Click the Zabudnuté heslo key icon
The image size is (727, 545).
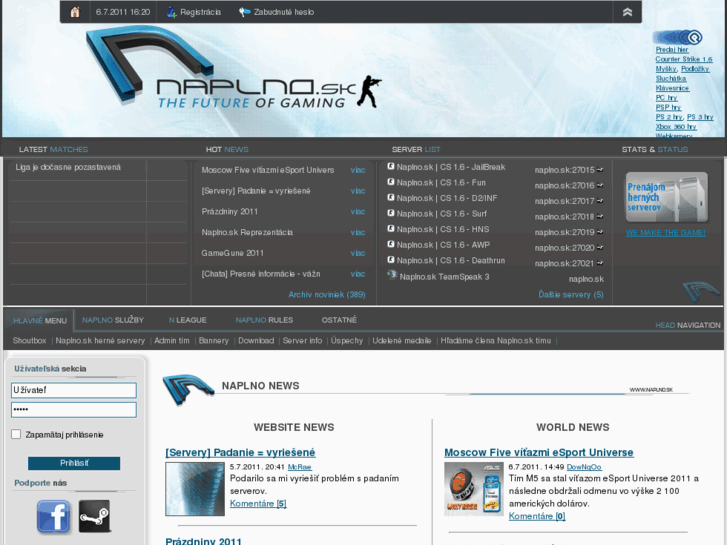pos(244,12)
